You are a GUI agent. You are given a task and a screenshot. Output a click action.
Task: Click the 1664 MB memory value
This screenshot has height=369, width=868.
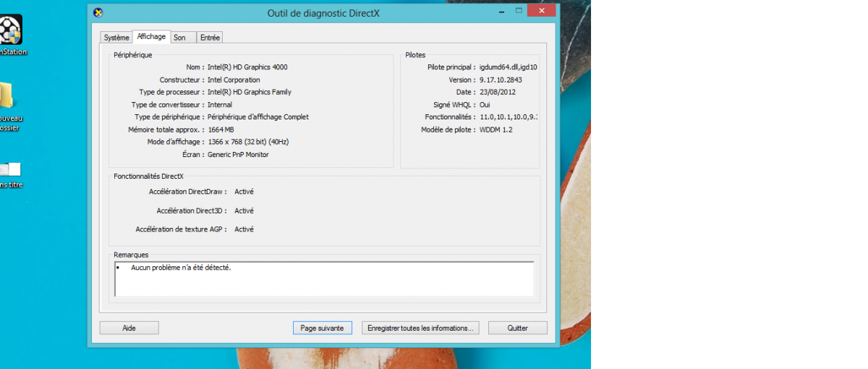coord(221,130)
